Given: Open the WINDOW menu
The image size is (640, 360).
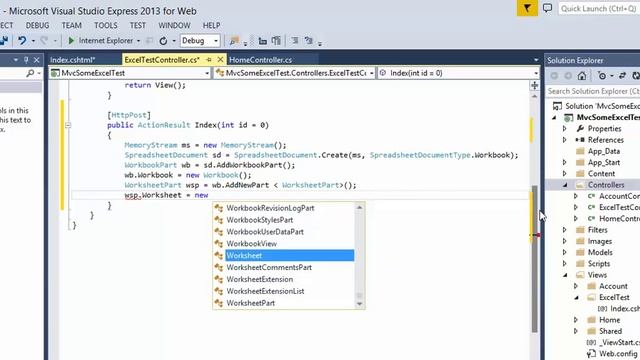Looking at the screenshot, I should (x=174, y=25).
